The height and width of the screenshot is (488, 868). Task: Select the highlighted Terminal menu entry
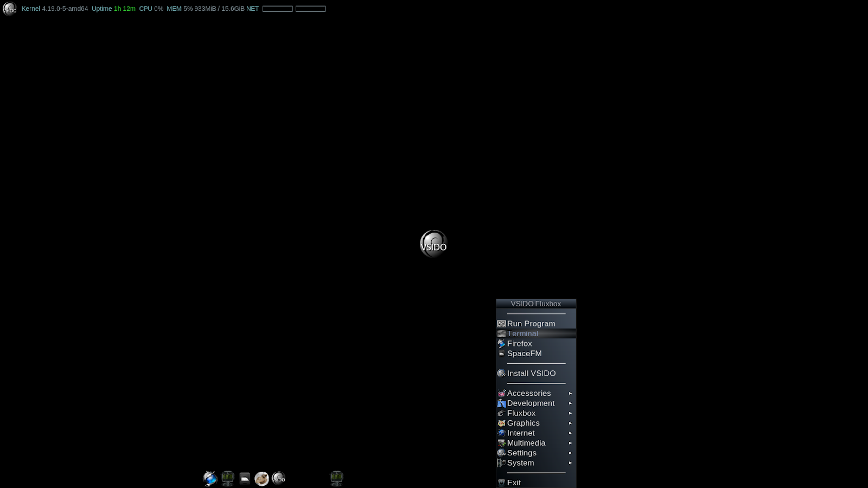(x=536, y=333)
